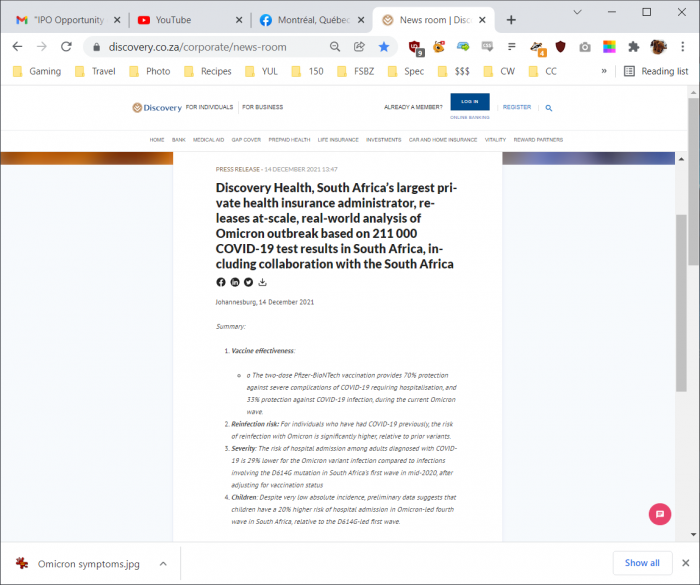Open the $$$ bookmarks folder
Image resolution: width=700 pixels, height=585 pixels.
[x=454, y=71]
